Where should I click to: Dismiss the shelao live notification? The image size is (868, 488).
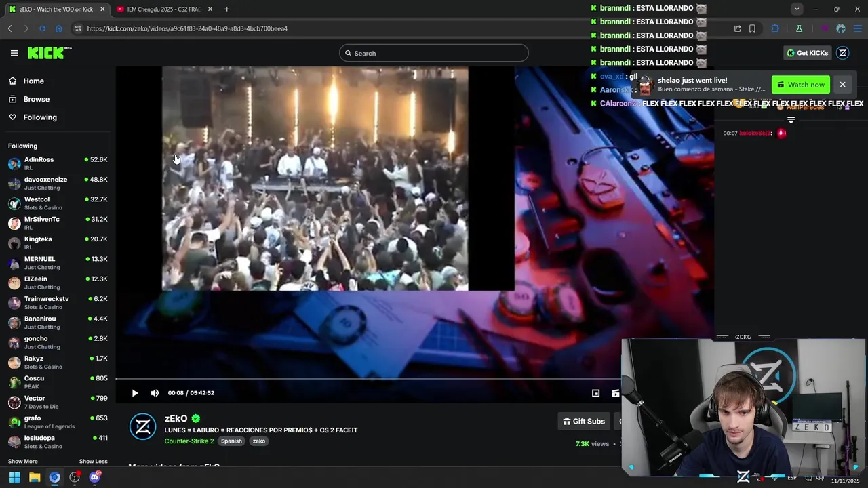click(x=842, y=85)
